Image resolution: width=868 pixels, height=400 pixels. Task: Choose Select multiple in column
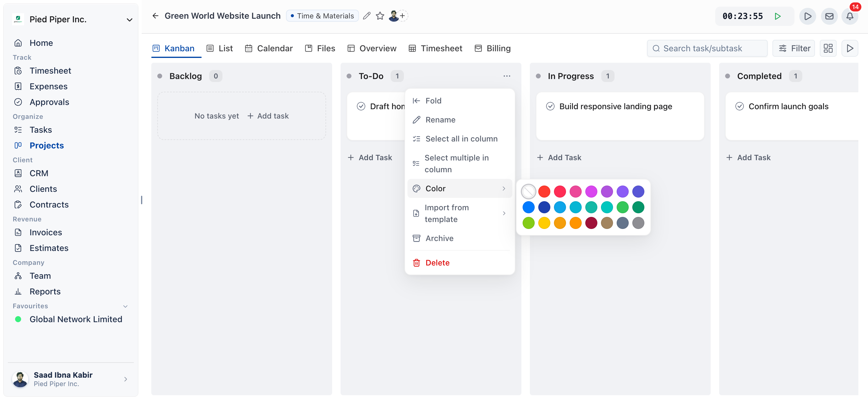459,163
